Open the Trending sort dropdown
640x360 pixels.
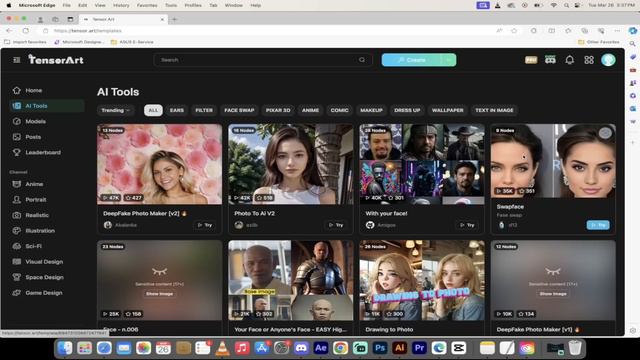[x=116, y=110]
